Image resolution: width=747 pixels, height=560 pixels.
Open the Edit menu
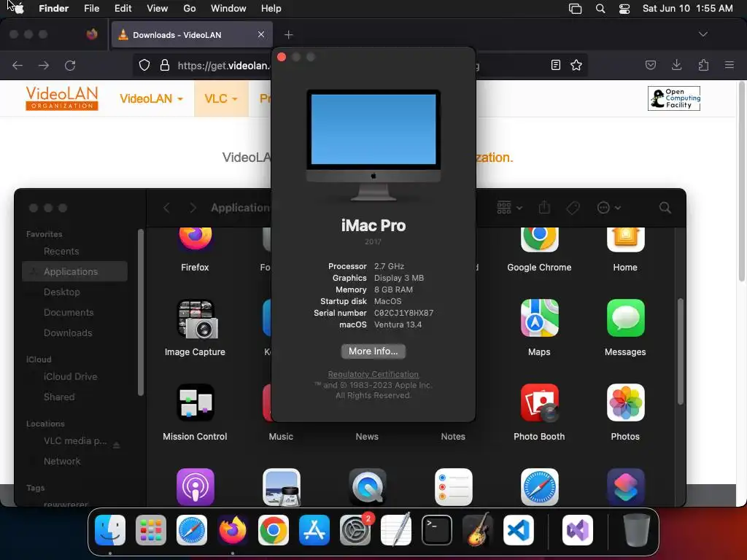coord(123,9)
